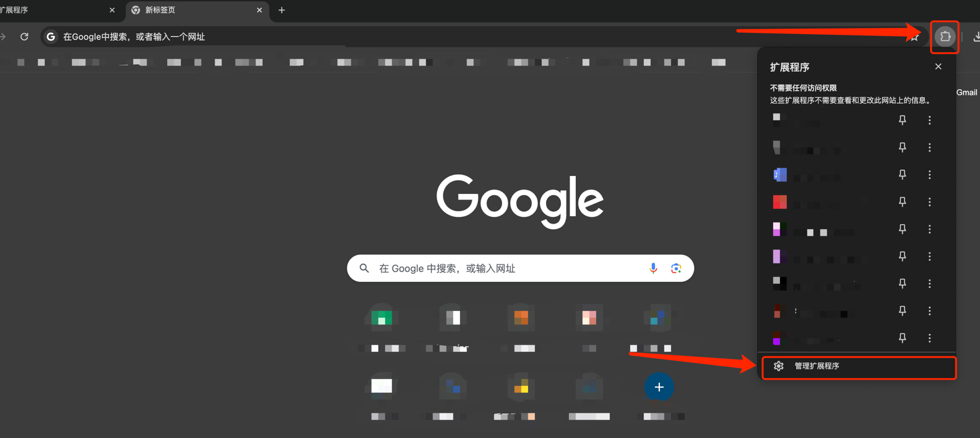This screenshot has height=438, width=980.
Task: Open the Extensions puzzle-piece toolbar button
Action: pyautogui.click(x=945, y=37)
